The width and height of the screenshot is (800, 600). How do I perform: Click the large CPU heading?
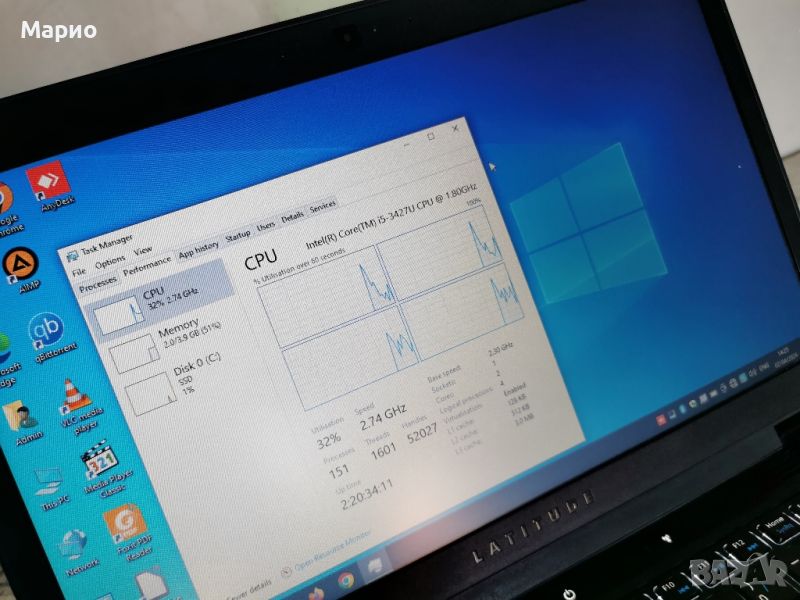pos(261,259)
